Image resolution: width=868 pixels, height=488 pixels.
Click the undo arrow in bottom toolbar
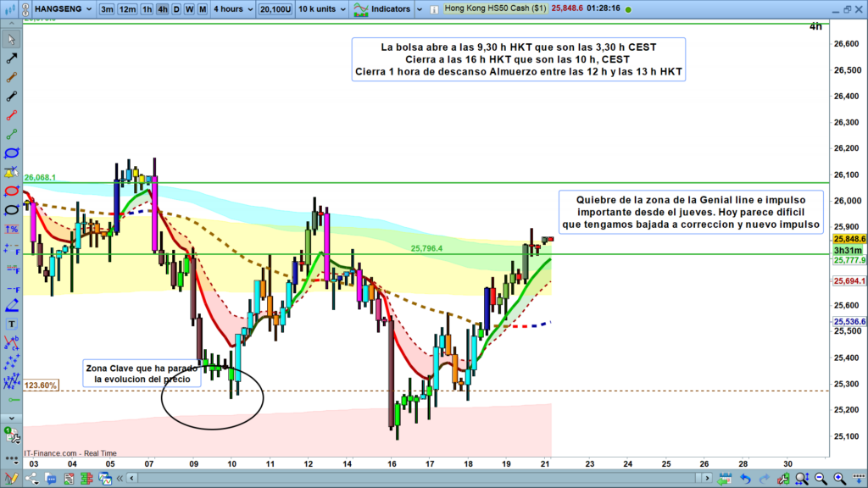coord(744,480)
